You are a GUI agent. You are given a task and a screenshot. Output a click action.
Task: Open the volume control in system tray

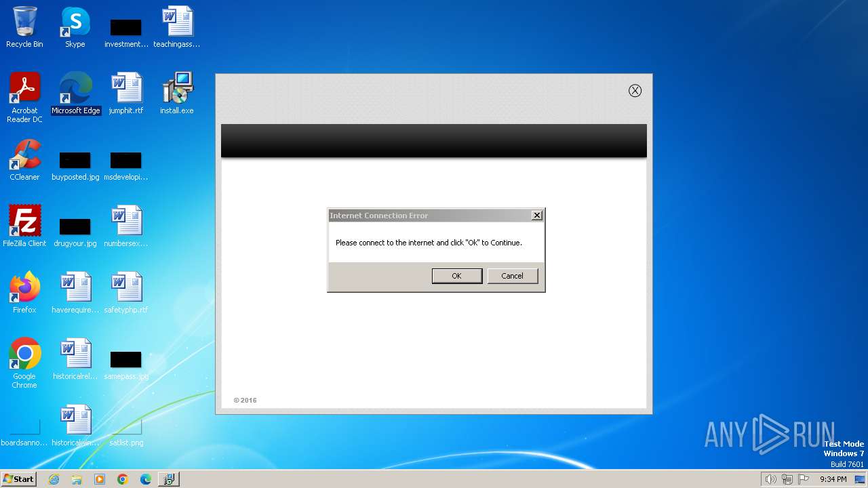[x=770, y=479]
